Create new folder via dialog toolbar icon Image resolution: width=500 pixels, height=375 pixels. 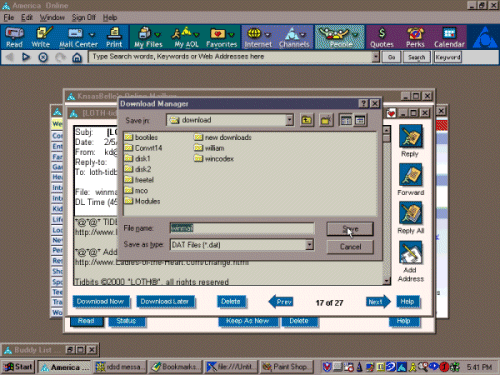click(326, 120)
